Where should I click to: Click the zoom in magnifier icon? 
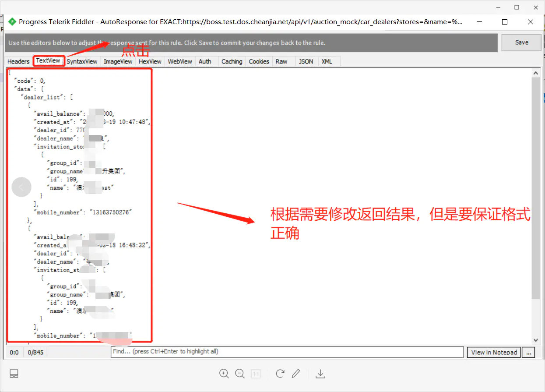tap(224, 374)
